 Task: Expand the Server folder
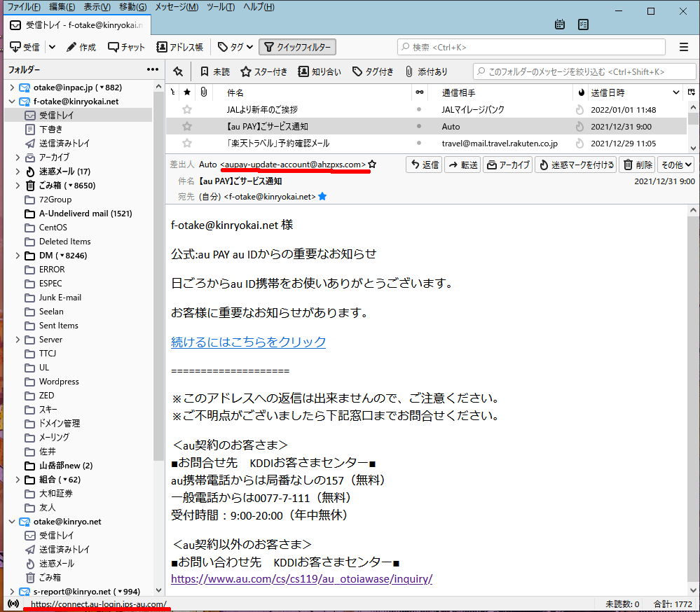coord(18,340)
